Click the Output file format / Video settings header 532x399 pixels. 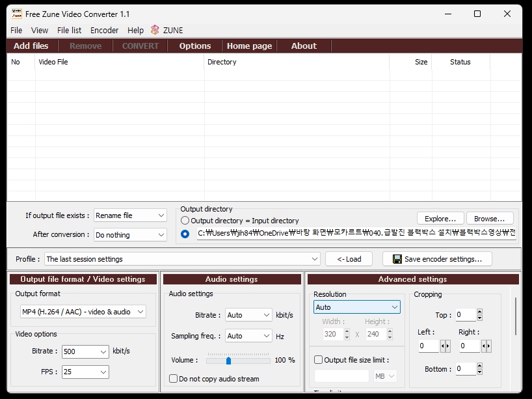click(x=83, y=279)
